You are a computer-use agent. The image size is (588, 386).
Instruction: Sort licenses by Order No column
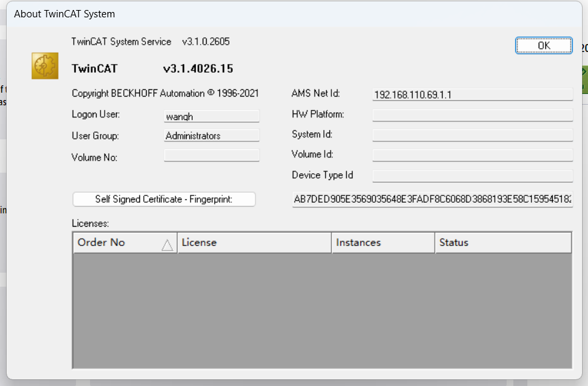pos(125,243)
